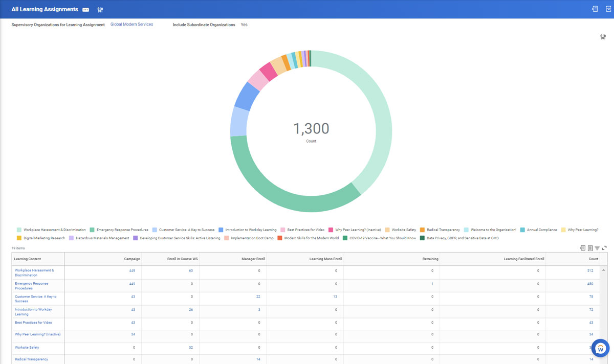Open Campaign value 449 for Workplace Harassment row

[x=132, y=270]
